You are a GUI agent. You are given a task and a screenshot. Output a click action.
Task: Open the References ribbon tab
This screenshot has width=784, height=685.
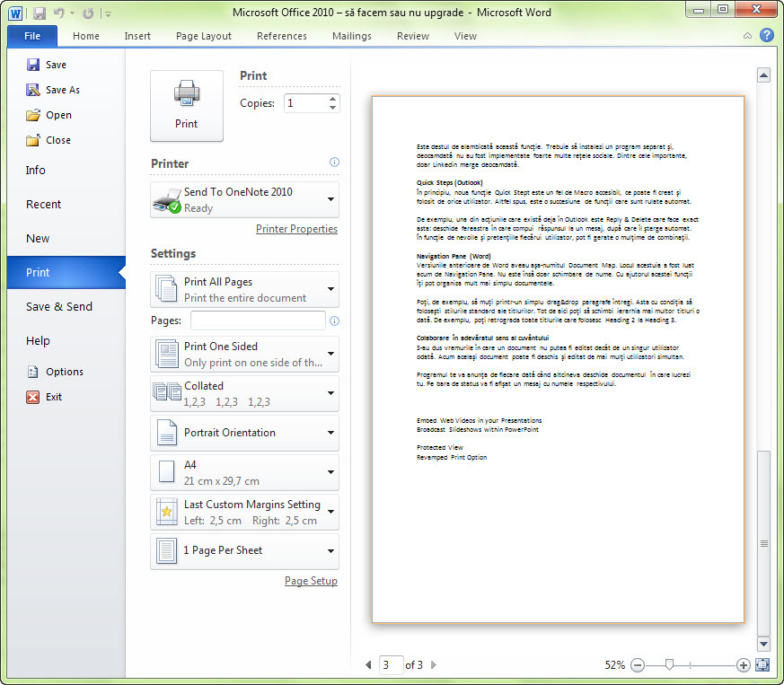(x=282, y=36)
